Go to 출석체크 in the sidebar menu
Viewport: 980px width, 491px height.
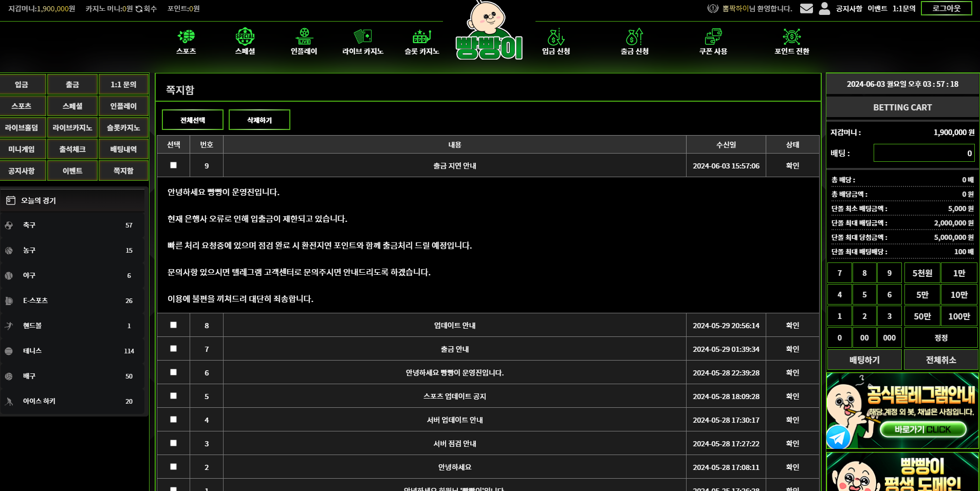tap(72, 149)
